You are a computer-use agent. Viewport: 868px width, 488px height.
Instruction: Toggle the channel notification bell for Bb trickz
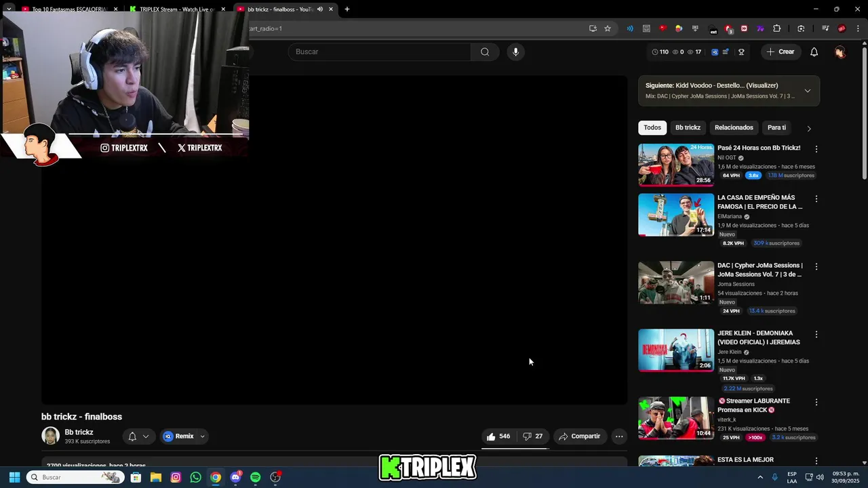pyautogui.click(x=132, y=436)
